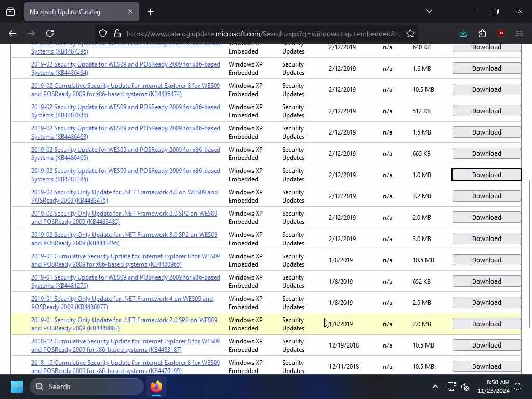Image resolution: width=532 pixels, height=399 pixels.
Task: Open .NET Framework 2.0 SP2 update KB4483485
Action: (x=124, y=218)
